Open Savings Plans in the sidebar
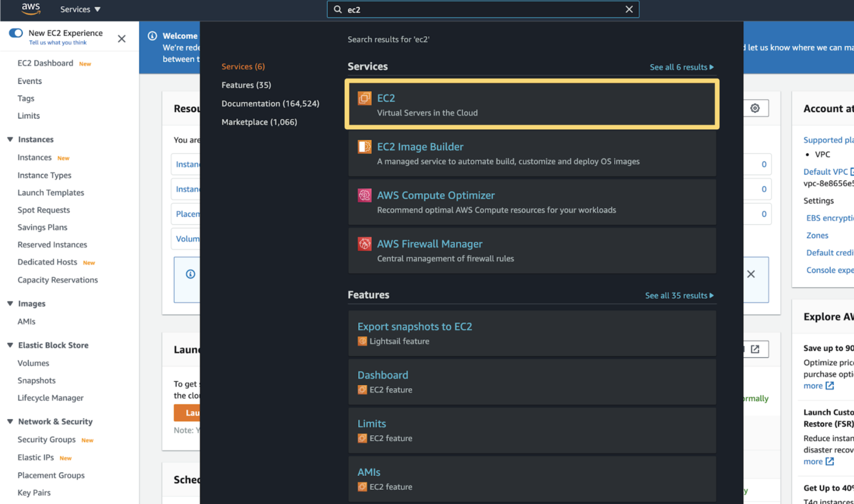The height and width of the screenshot is (504, 854). (42, 227)
